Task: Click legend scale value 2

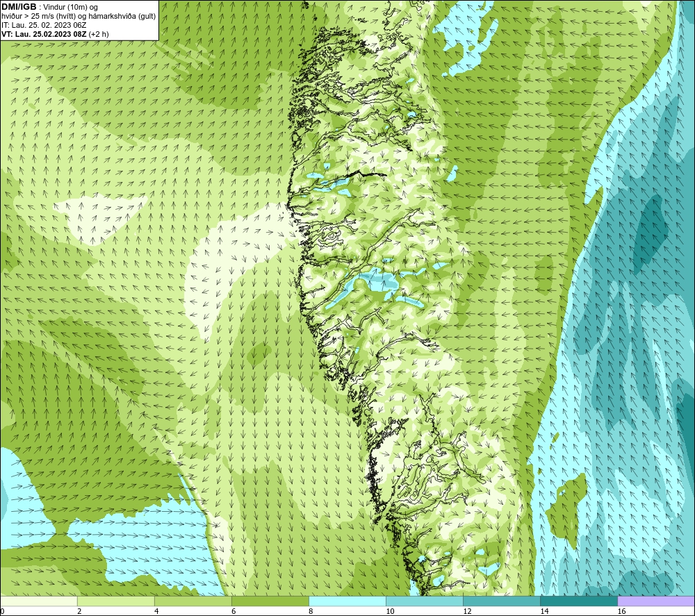Action: pyautogui.click(x=79, y=612)
